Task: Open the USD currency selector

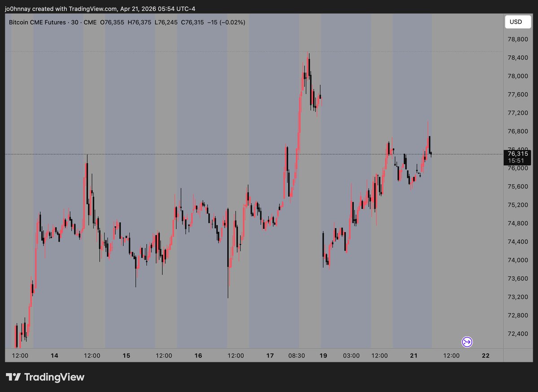Action: pyautogui.click(x=518, y=22)
